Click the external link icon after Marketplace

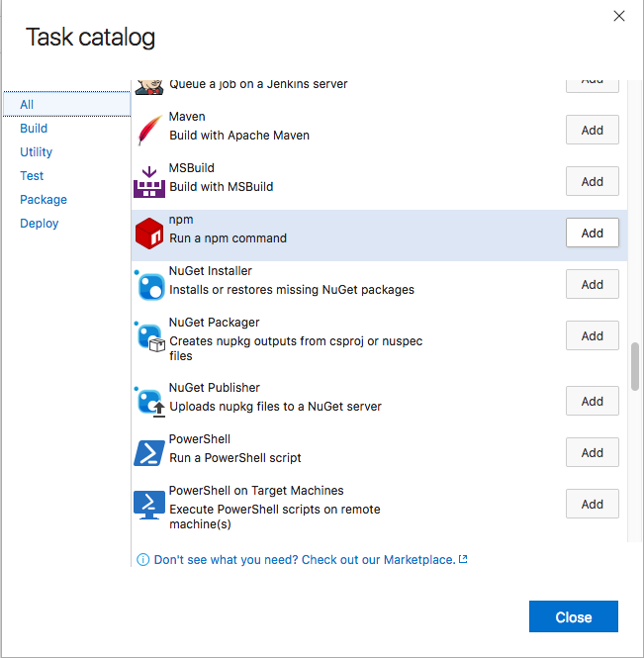click(x=463, y=559)
